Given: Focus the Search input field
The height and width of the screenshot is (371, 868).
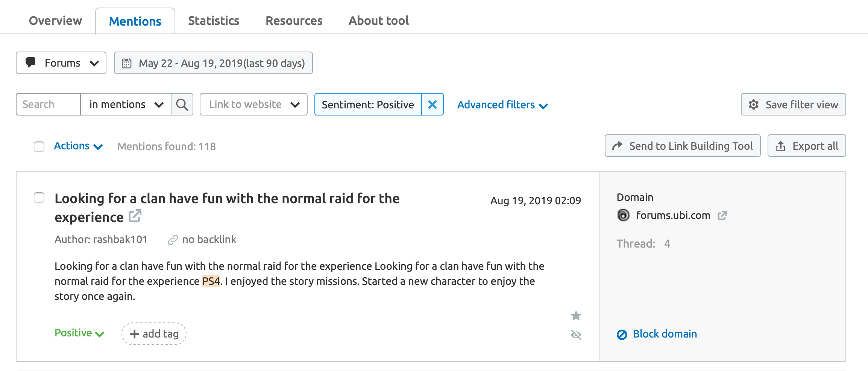Looking at the screenshot, I should point(49,104).
